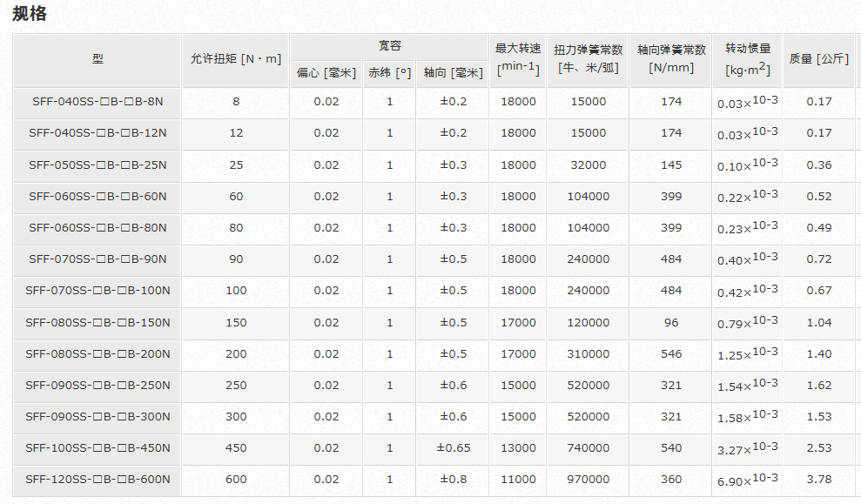Click mass value 0.52

[x=819, y=197]
